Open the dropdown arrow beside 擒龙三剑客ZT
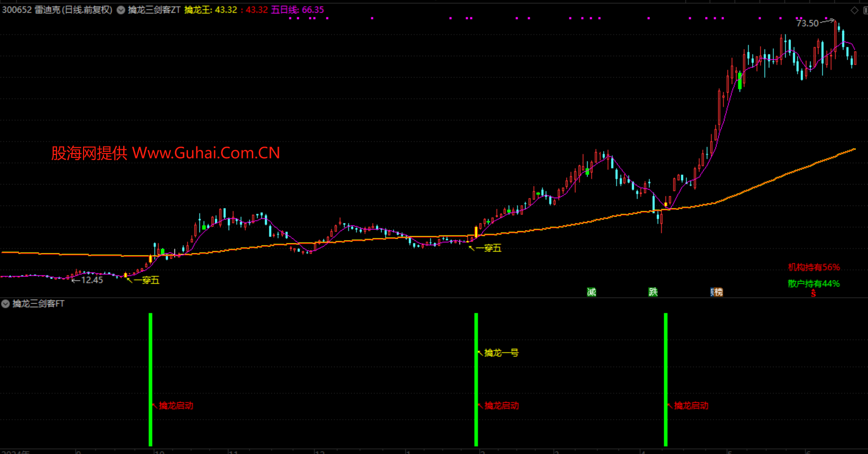Screen dimensions: 868x454 pyautogui.click(x=121, y=10)
